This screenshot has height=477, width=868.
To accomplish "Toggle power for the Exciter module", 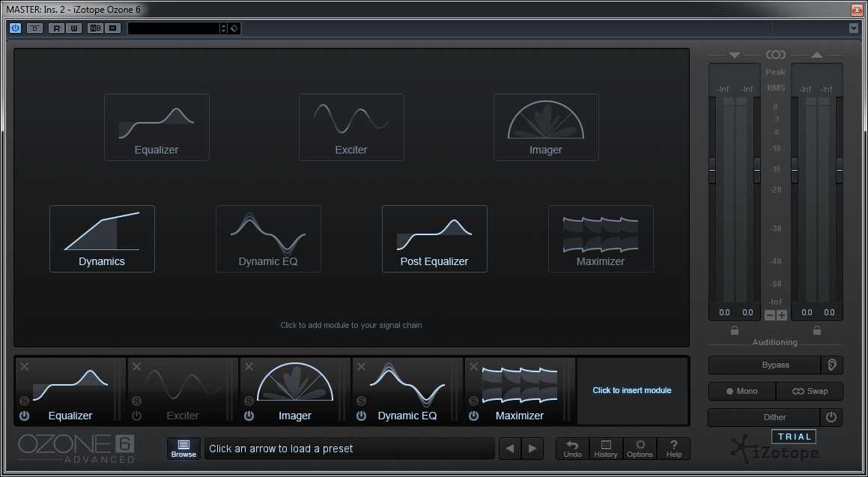I will 137,416.
